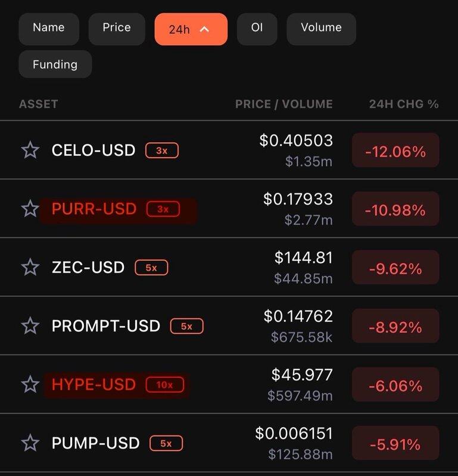The image size is (458, 476).
Task: Click CELO-USD's -12.06% change badge
Action: tap(395, 151)
